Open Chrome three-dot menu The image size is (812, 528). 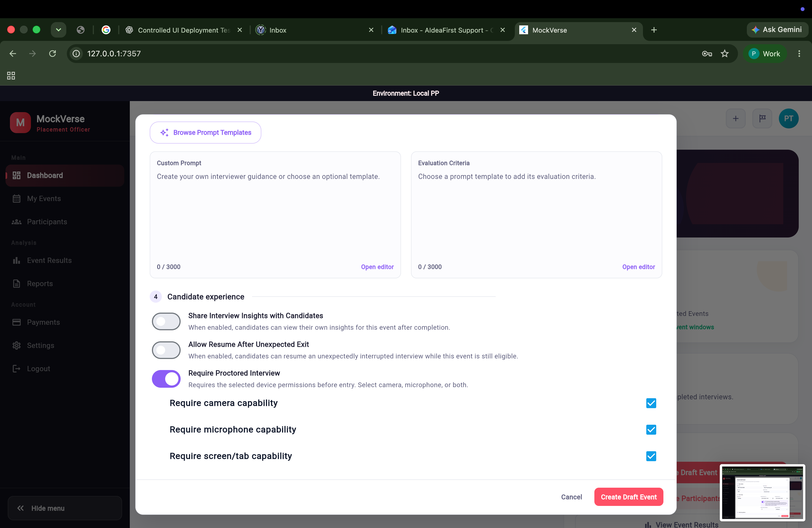(799, 54)
